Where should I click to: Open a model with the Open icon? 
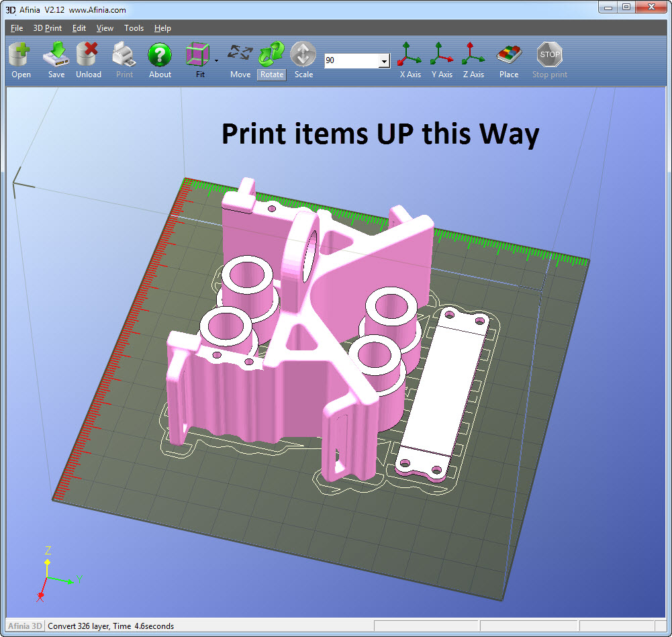point(21,60)
